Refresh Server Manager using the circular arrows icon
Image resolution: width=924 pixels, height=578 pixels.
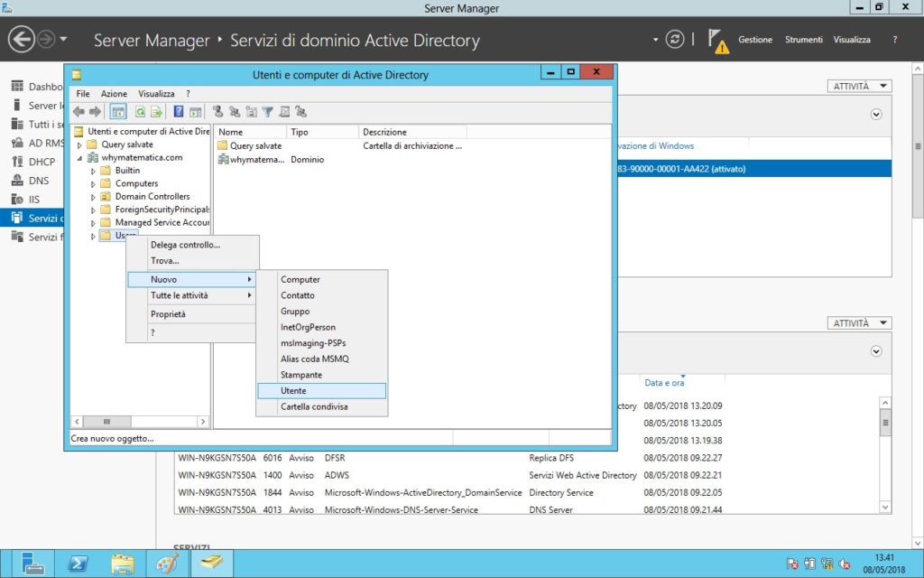[x=675, y=40]
